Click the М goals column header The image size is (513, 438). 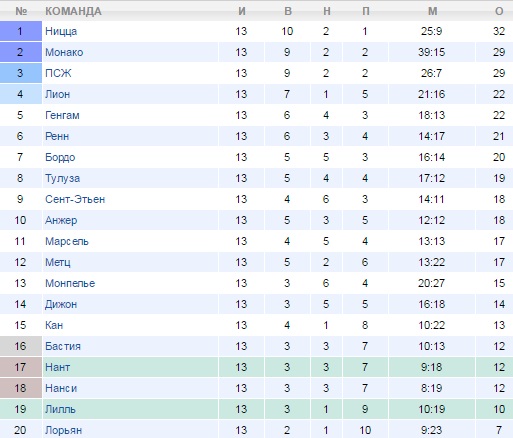(x=432, y=11)
